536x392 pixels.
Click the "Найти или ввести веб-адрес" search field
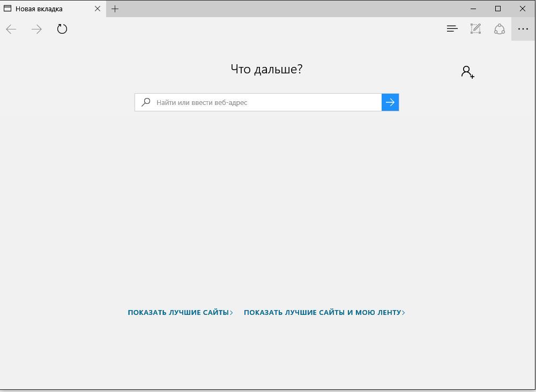coord(265,102)
